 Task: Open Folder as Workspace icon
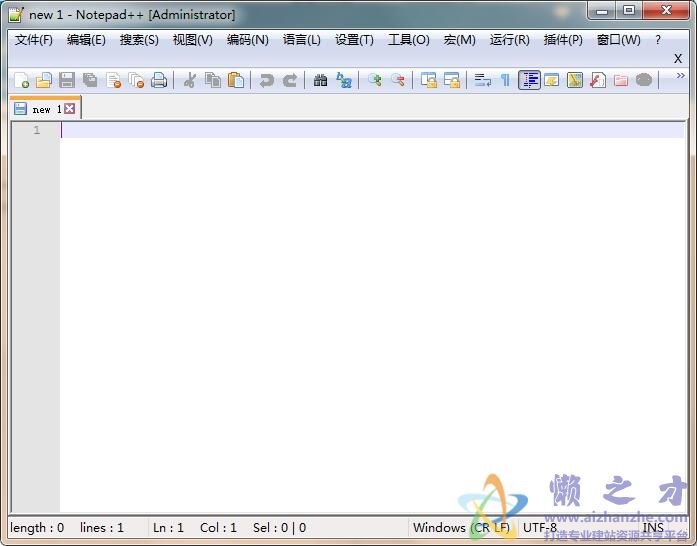point(621,80)
